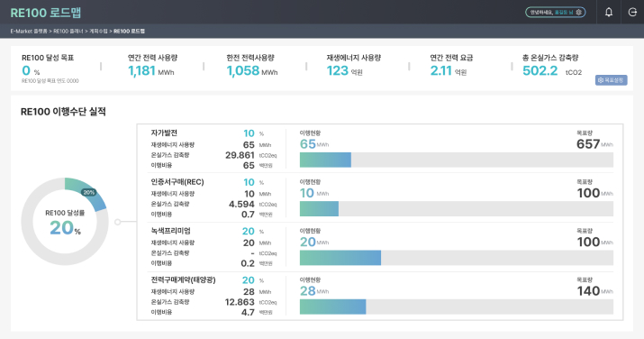Viewport: 644px width, 339px height.
Task: Open the notifications bell icon
Action: click(609, 13)
